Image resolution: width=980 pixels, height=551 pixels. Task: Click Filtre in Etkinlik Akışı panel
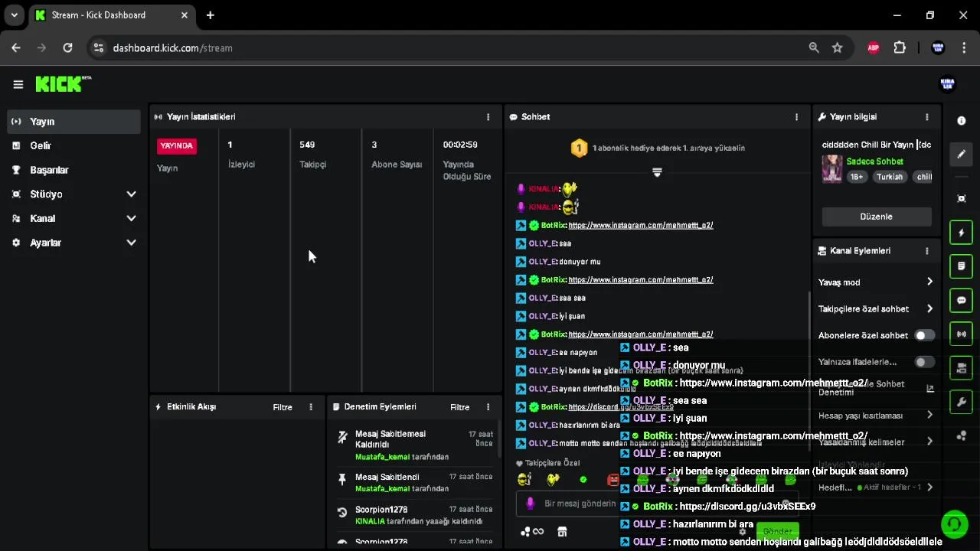click(x=283, y=407)
